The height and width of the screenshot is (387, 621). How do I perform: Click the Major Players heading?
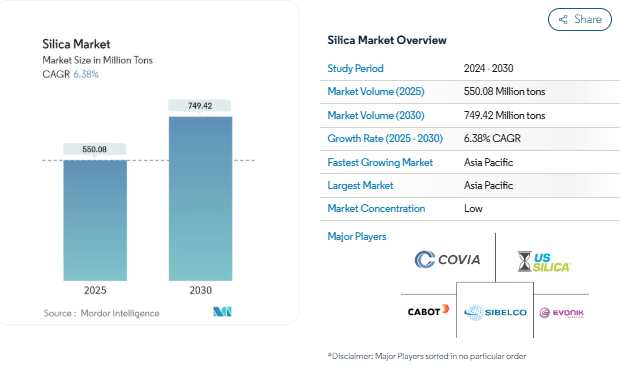coord(357,236)
